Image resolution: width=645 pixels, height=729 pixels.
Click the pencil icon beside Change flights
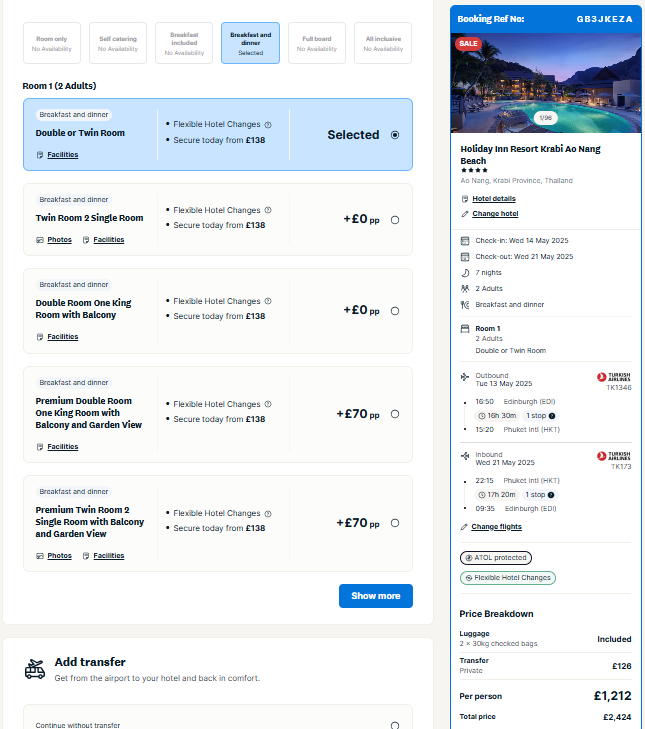464,527
